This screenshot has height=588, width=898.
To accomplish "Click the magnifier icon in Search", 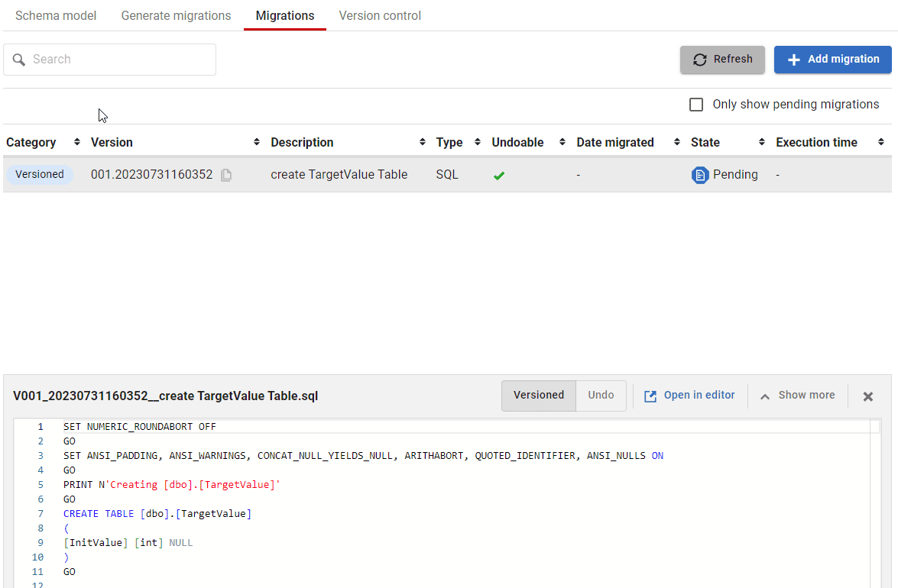I will (x=19, y=60).
